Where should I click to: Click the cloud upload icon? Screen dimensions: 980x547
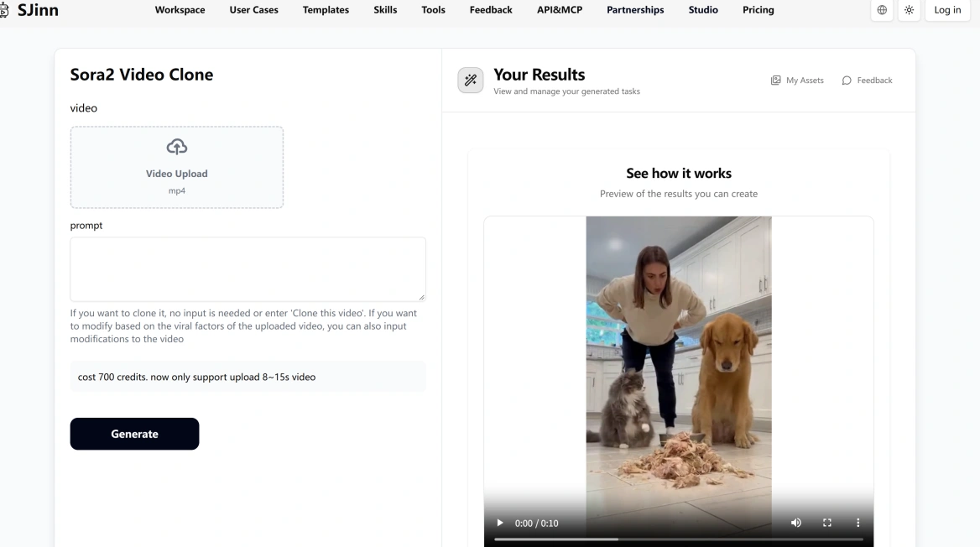pyautogui.click(x=177, y=147)
